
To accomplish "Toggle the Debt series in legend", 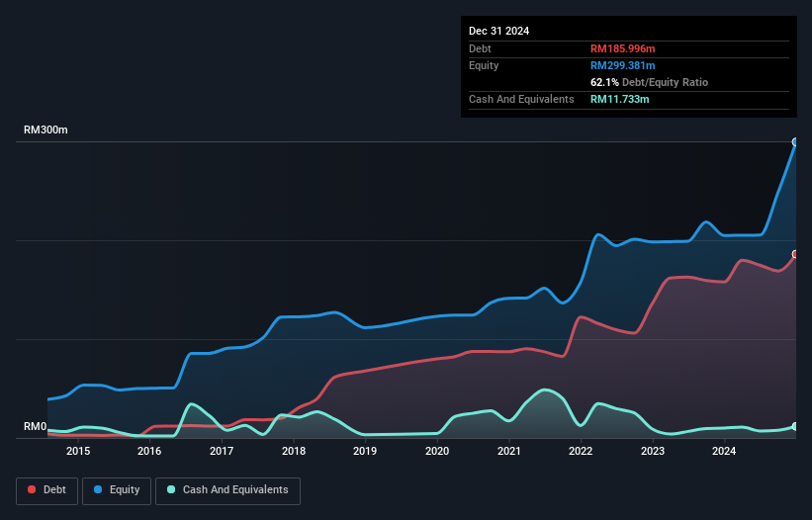I will pyautogui.click(x=46, y=490).
